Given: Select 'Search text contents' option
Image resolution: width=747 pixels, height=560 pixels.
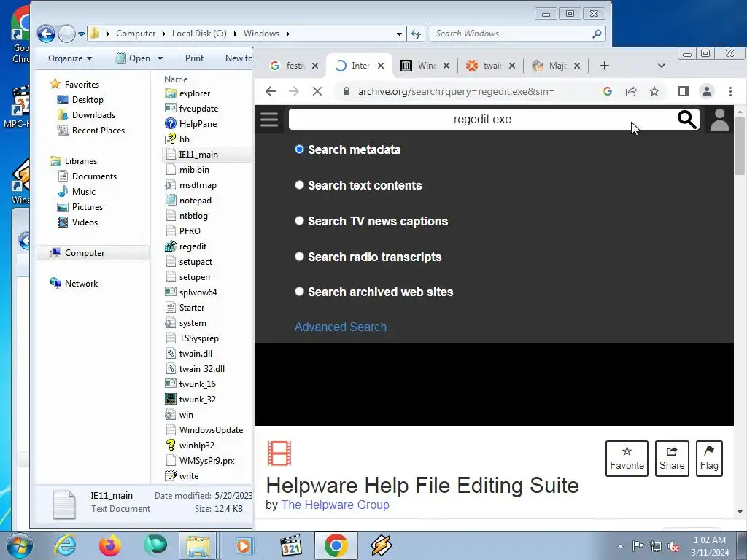Looking at the screenshot, I should (299, 185).
